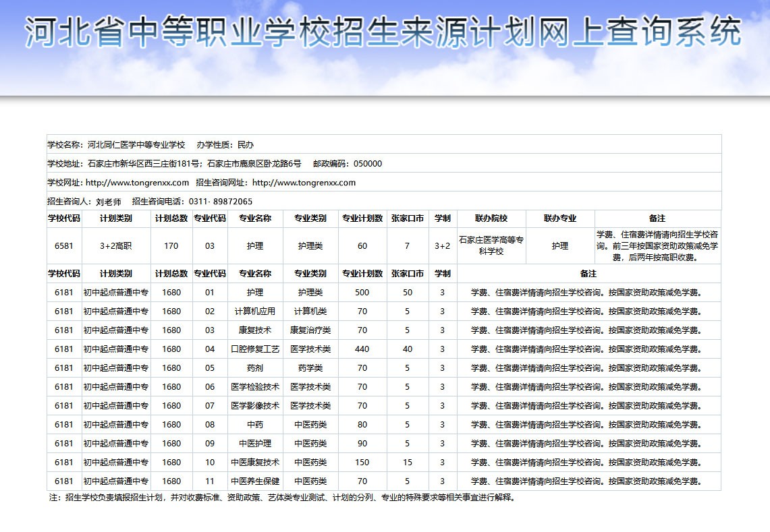770x532 pixels.
Task: Click the plan count 150 cell
Action: [x=362, y=463]
